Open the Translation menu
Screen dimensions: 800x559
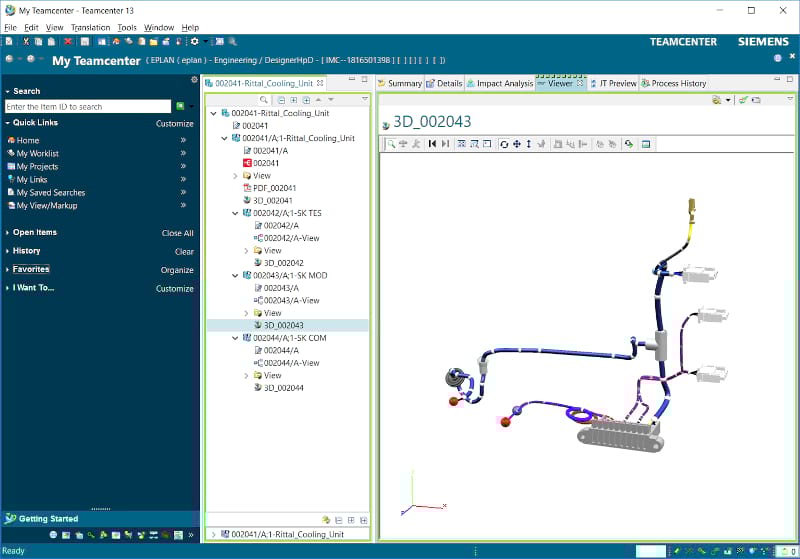pos(90,27)
